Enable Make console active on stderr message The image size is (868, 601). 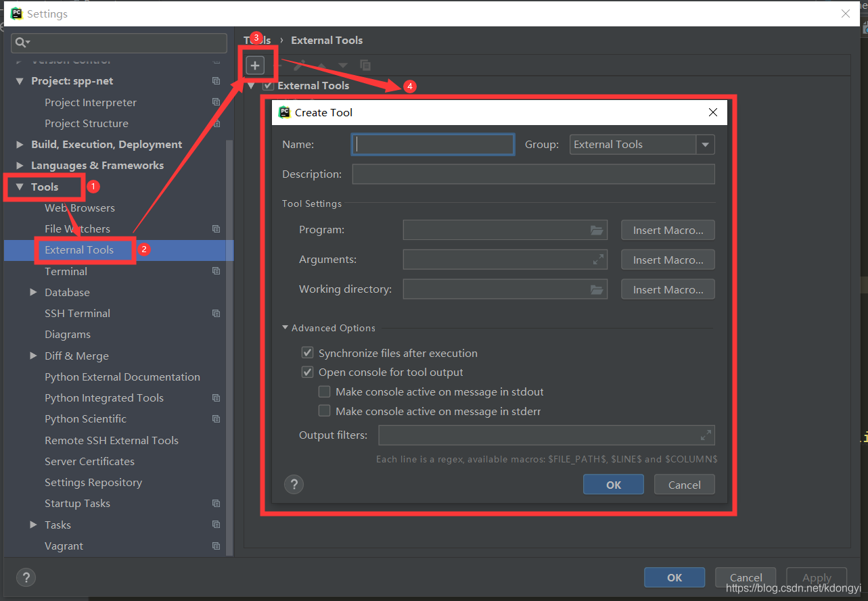click(x=325, y=411)
